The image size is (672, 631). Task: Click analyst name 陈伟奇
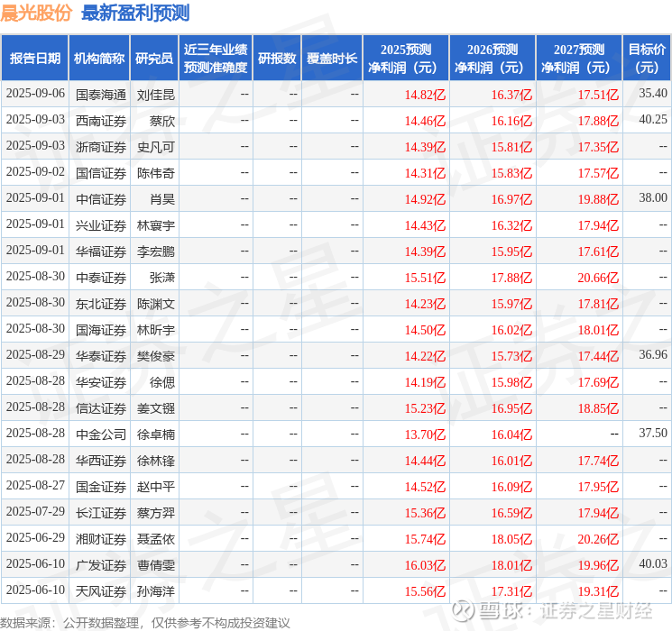coord(156,173)
